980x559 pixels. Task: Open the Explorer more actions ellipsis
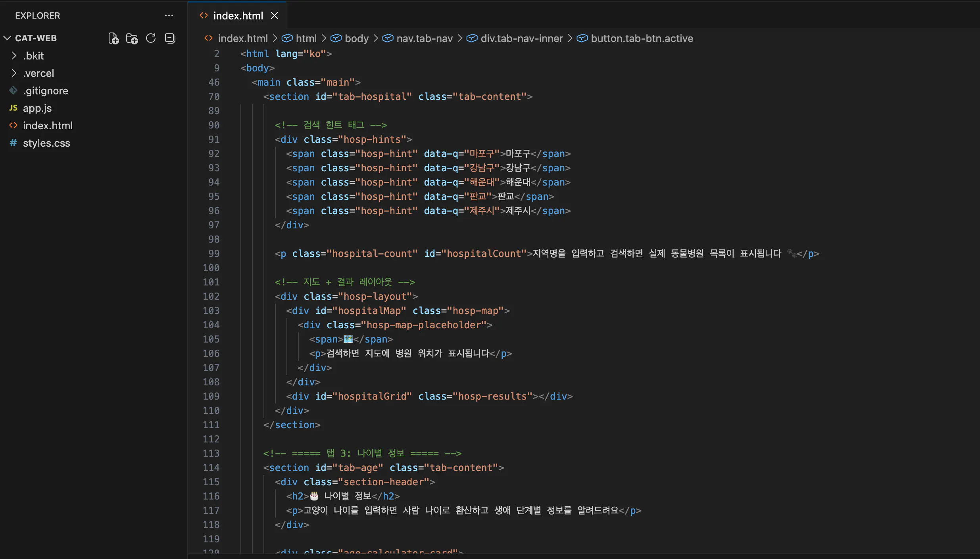169,15
